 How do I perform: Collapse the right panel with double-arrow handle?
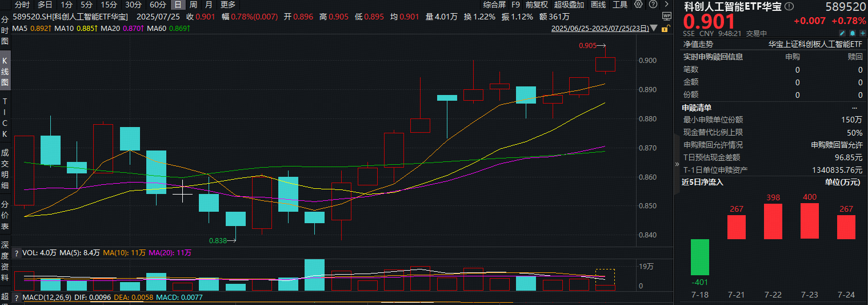[677, 164]
